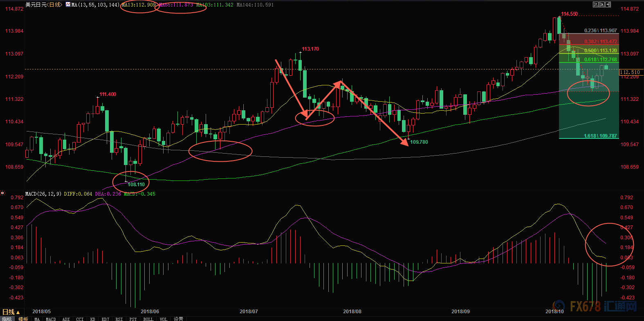Click the MA144:110.591 value
644x321 pixels.
255,5
